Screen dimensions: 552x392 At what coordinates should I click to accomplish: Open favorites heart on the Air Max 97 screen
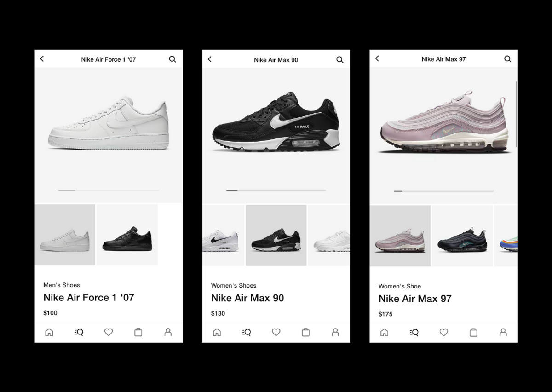pyautogui.click(x=443, y=332)
